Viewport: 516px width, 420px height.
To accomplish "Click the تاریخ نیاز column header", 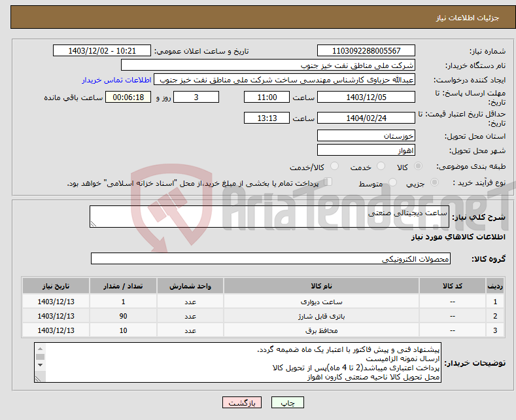I will pyautogui.click(x=56, y=286).
